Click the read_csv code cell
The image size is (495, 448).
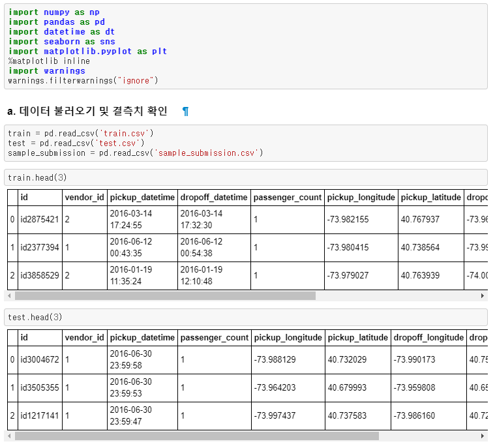click(246, 143)
